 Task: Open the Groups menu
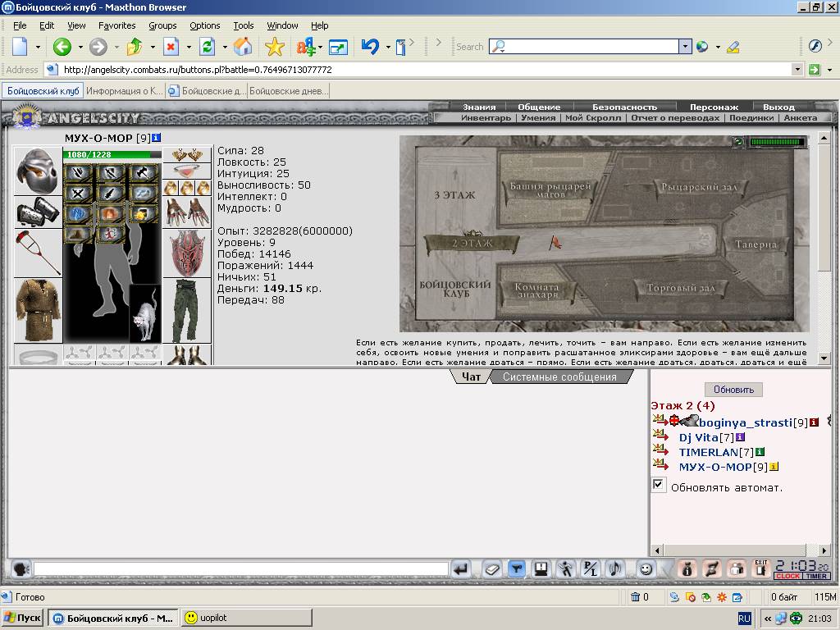[162, 25]
